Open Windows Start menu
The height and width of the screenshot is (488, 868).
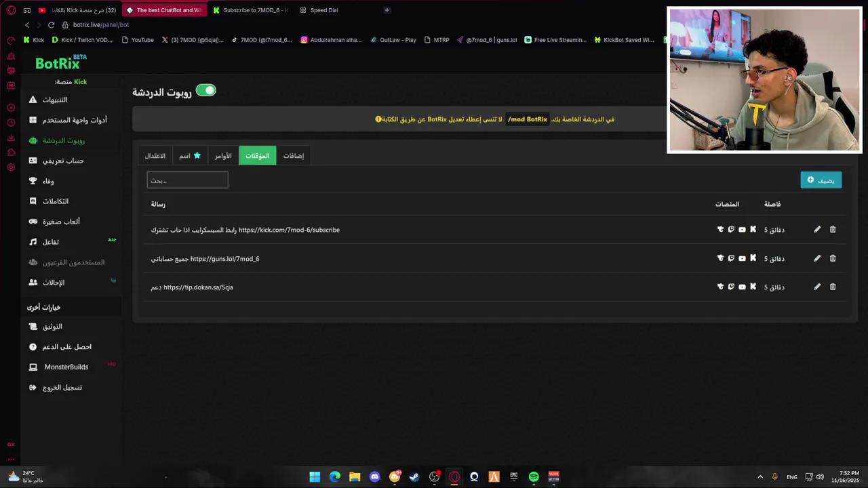(x=315, y=477)
